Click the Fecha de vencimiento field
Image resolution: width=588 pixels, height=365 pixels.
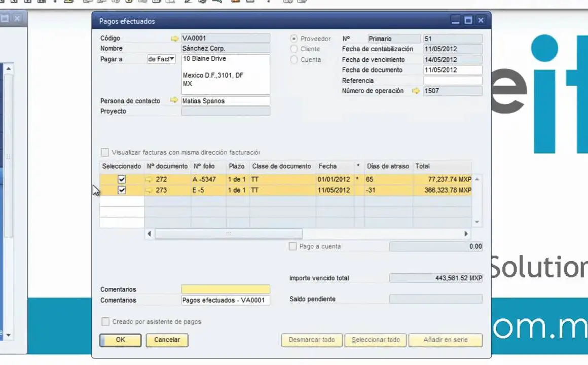[453, 60]
